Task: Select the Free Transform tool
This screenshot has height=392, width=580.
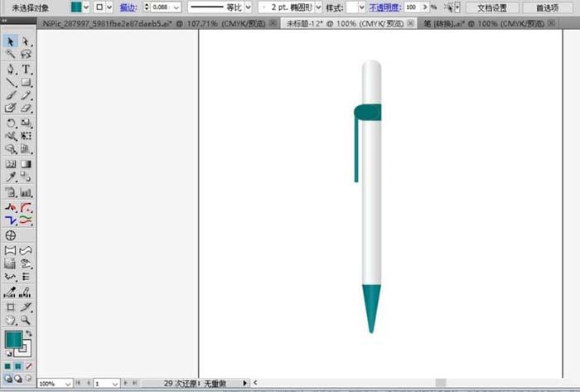Action: [26, 136]
